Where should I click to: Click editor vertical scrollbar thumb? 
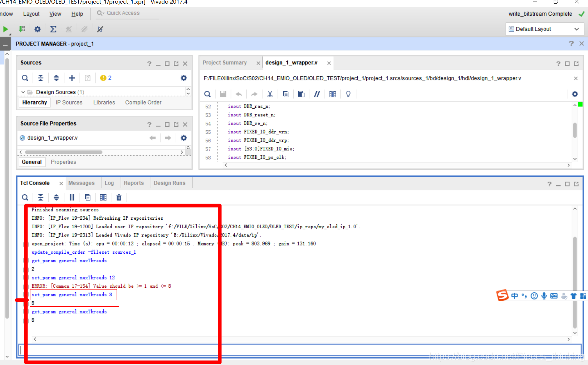tap(575, 130)
